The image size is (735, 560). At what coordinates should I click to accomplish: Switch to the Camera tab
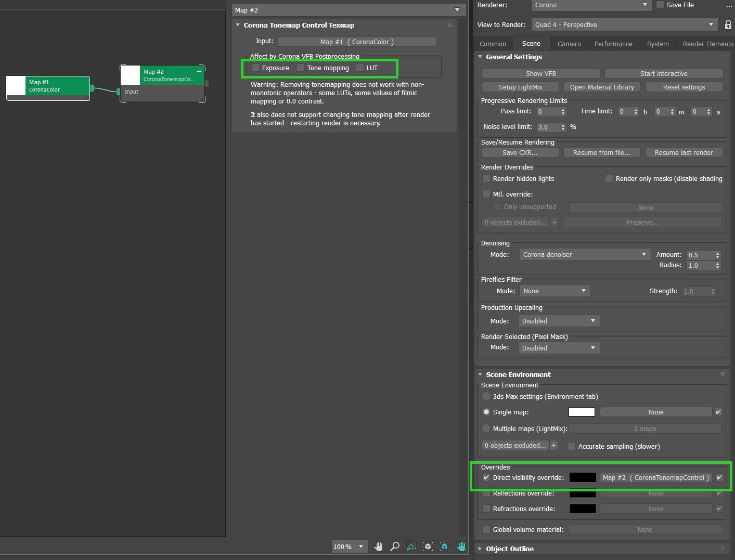(569, 44)
